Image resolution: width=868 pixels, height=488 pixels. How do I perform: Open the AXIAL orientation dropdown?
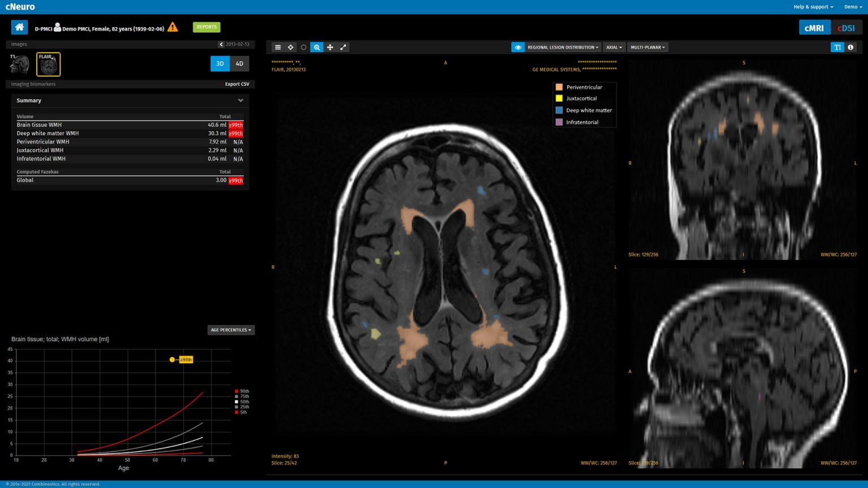614,47
